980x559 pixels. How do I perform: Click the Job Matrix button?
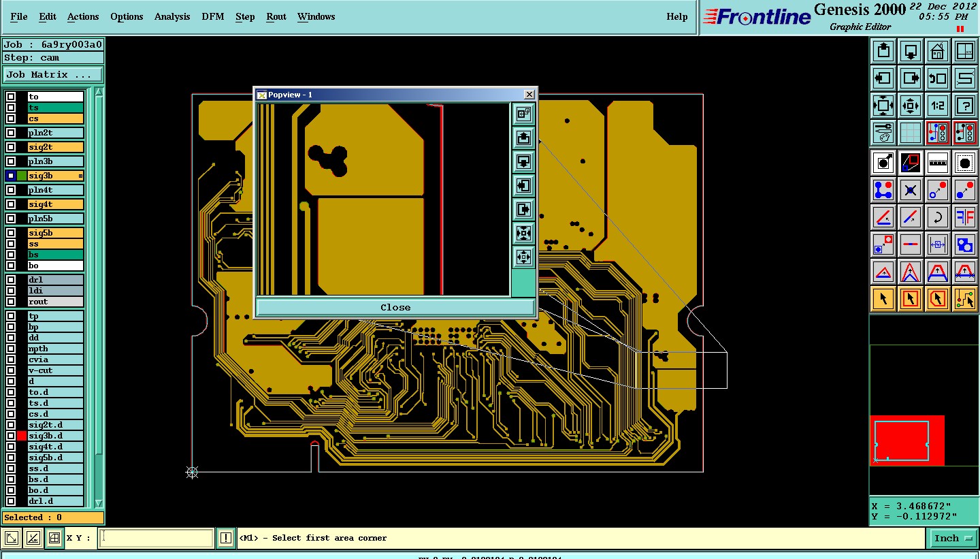click(53, 75)
